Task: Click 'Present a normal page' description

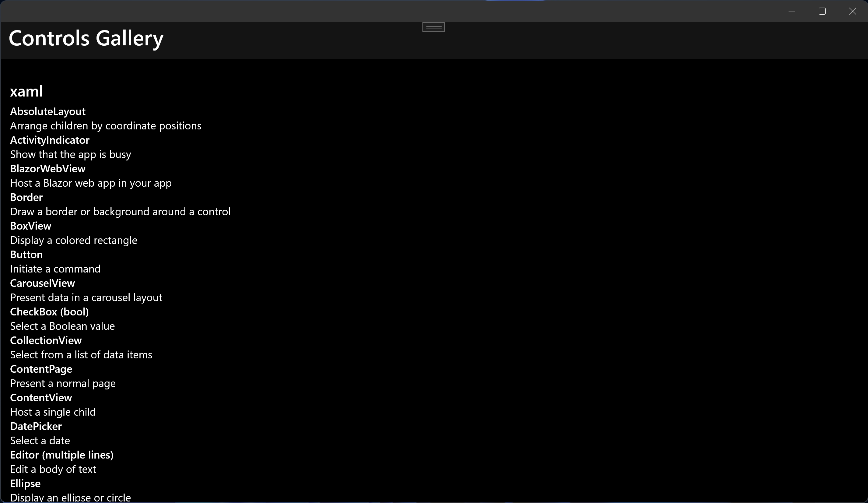Action: point(63,383)
